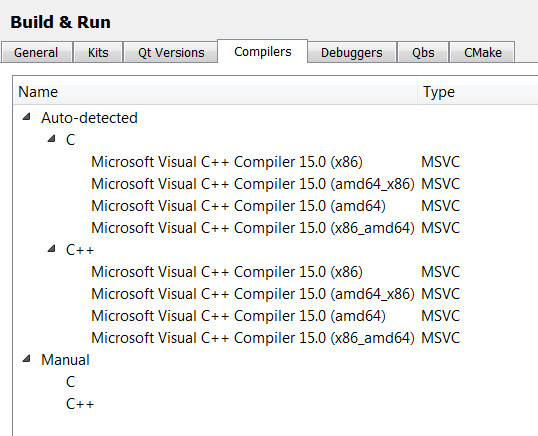Select C compiler 15.0 (amd64)
This screenshot has width=538, height=436.
tap(238, 206)
